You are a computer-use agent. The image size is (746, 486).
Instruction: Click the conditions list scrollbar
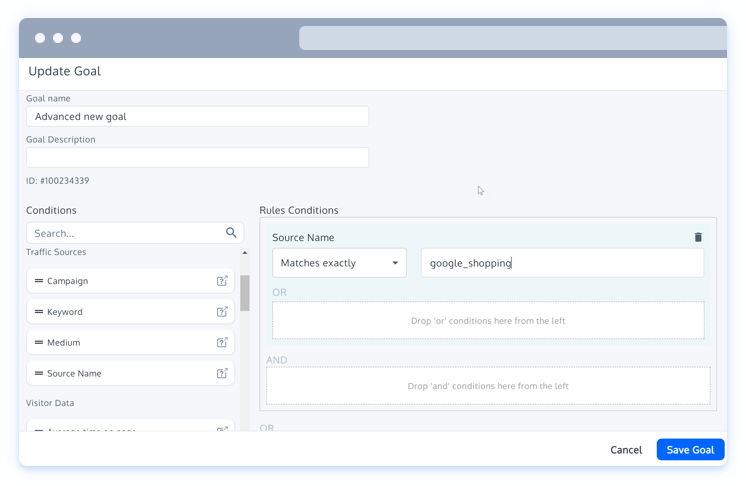[x=244, y=295]
